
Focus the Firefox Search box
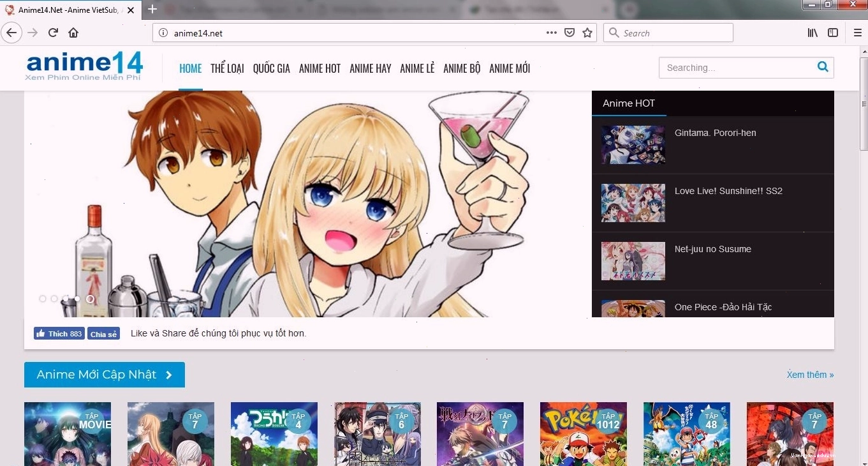[x=668, y=33]
